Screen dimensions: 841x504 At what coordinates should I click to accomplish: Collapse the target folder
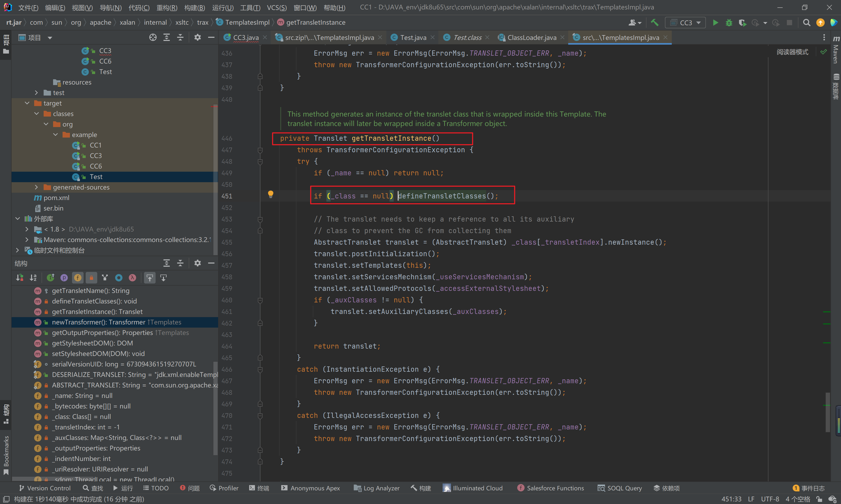point(27,103)
